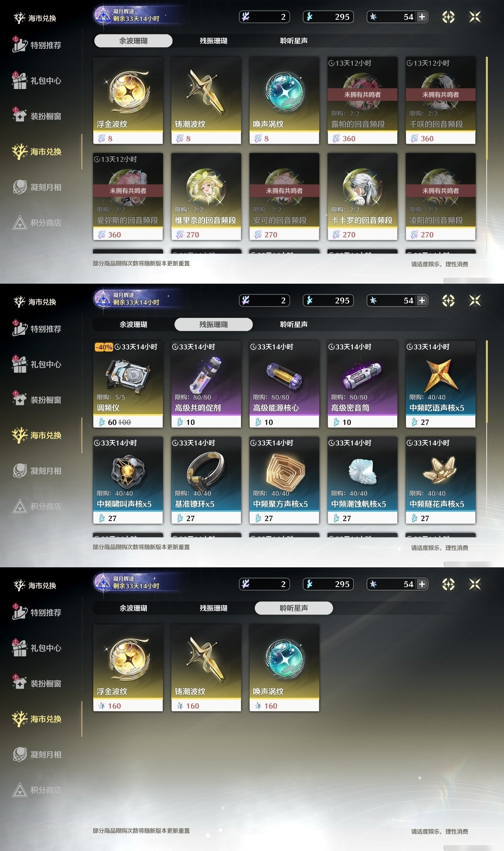Choose the 中频潮蚀帆核x5 shell item

click(x=362, y=480)
